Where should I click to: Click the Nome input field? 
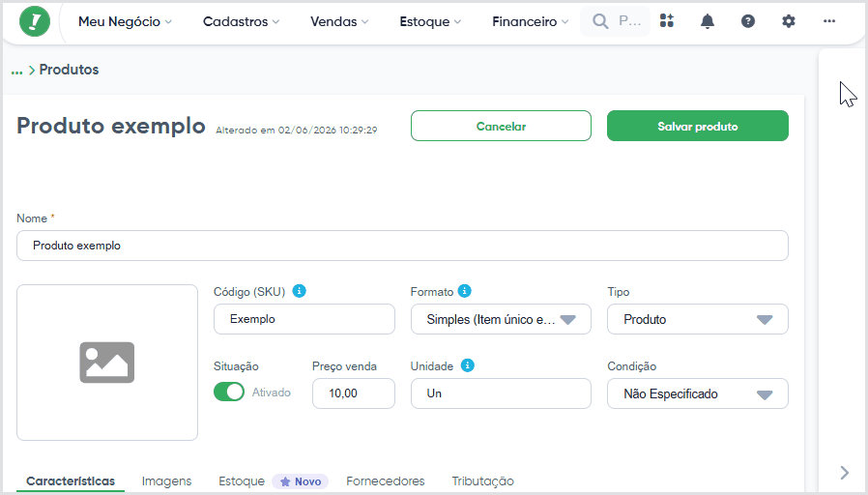tap(402, 246)
